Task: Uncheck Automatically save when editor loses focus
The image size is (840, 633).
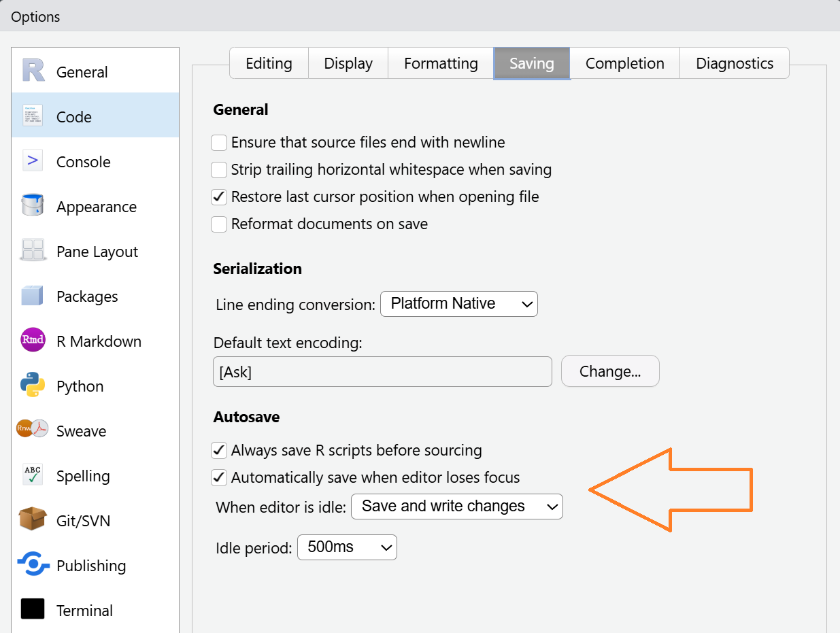Action: point(219,478)
